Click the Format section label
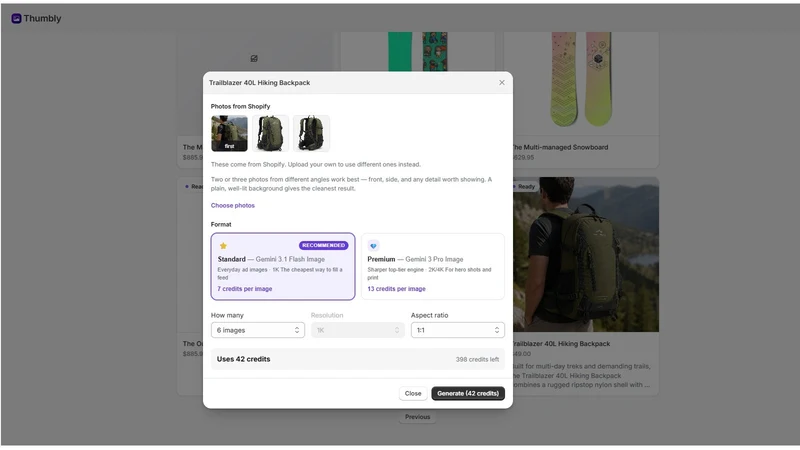800x450 pixels. tap(221, 224)
